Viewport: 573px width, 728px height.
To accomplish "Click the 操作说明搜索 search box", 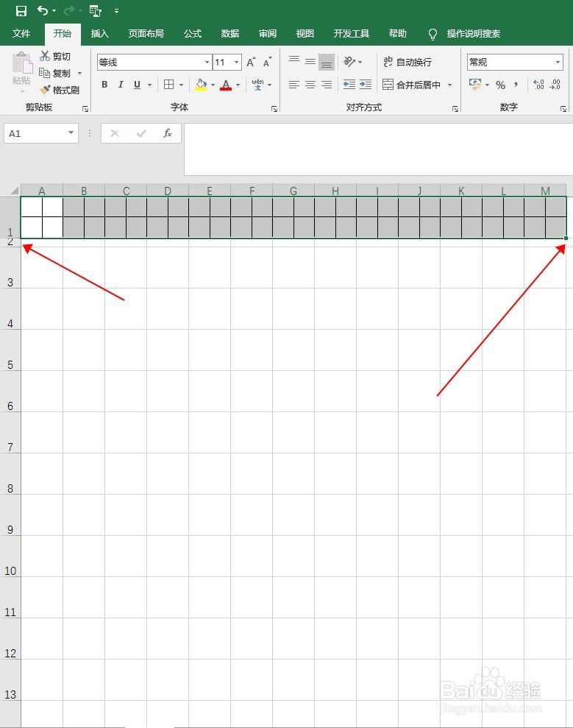I will [x=473, y=33].
